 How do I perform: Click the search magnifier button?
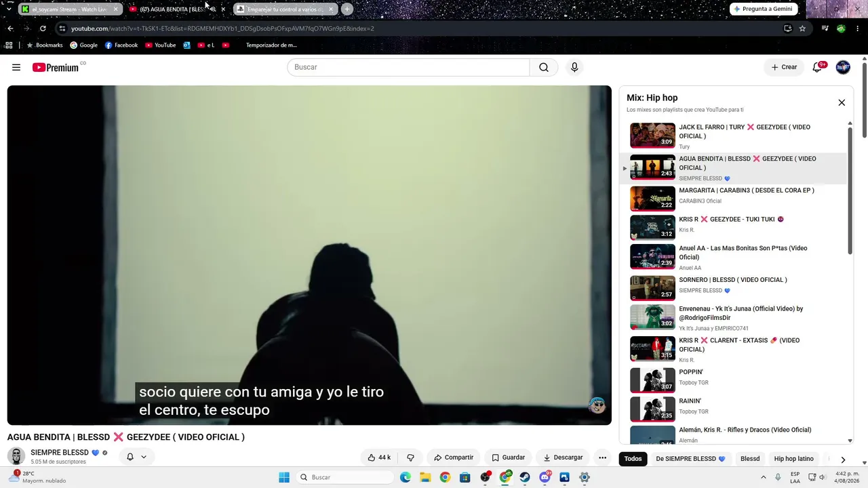(544, 67)
